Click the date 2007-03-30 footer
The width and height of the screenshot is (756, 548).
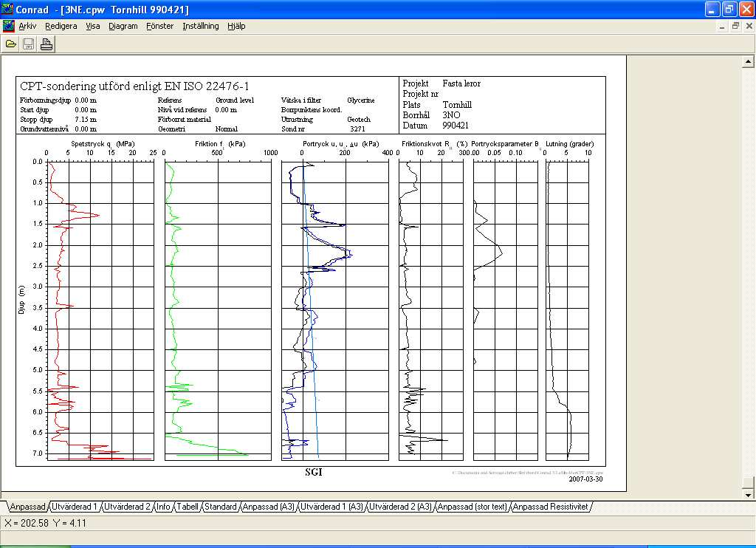click(x=585, y=479)
